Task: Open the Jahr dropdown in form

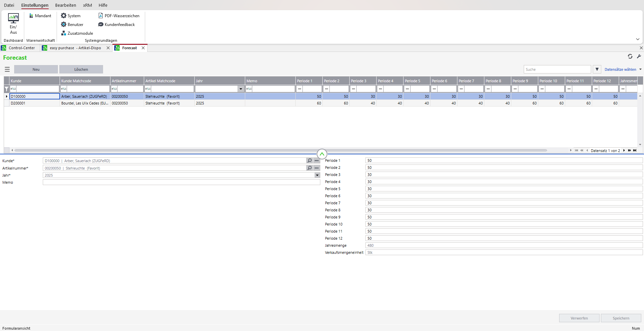Action: (317, 175)
